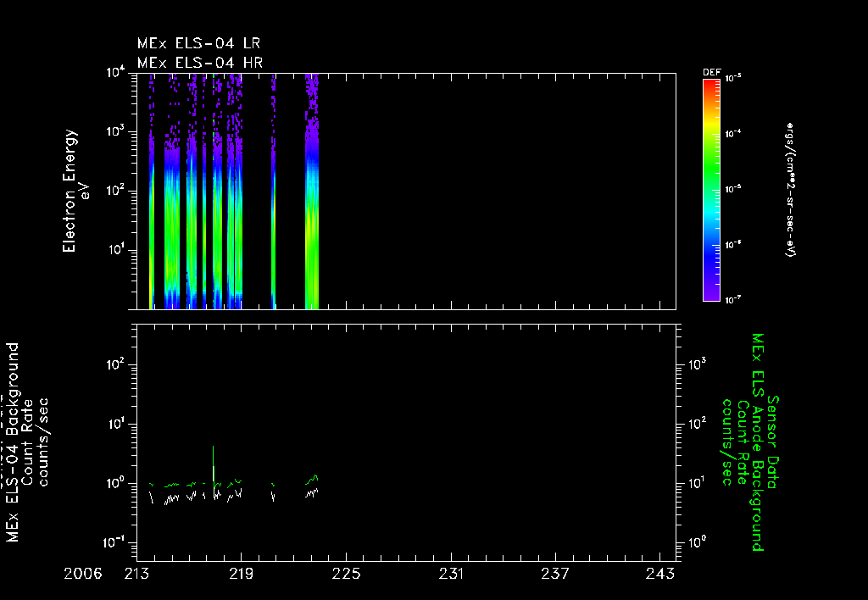Click the 10^1 tick on the Electron Energy axis
This screenshot has height=600, width=868.
click(115, 250)
